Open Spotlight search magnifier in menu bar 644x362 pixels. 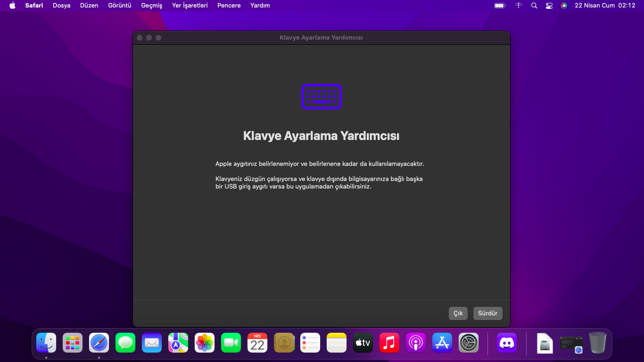point(534,6)
